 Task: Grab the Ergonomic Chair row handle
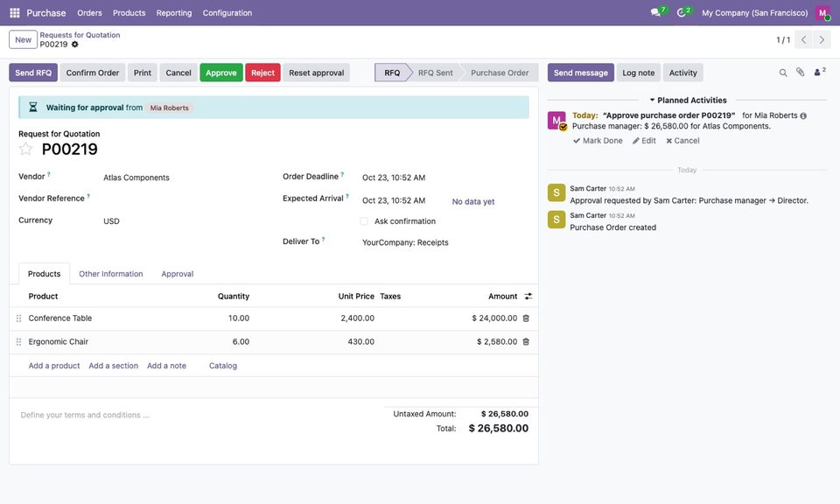click(18, 342)
